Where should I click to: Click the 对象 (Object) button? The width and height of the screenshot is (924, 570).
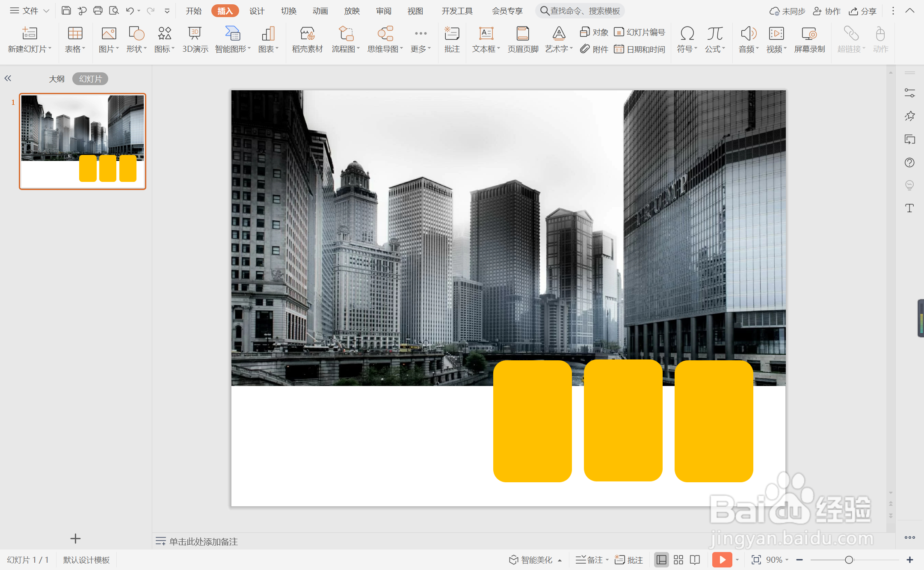tap(594, 32)
